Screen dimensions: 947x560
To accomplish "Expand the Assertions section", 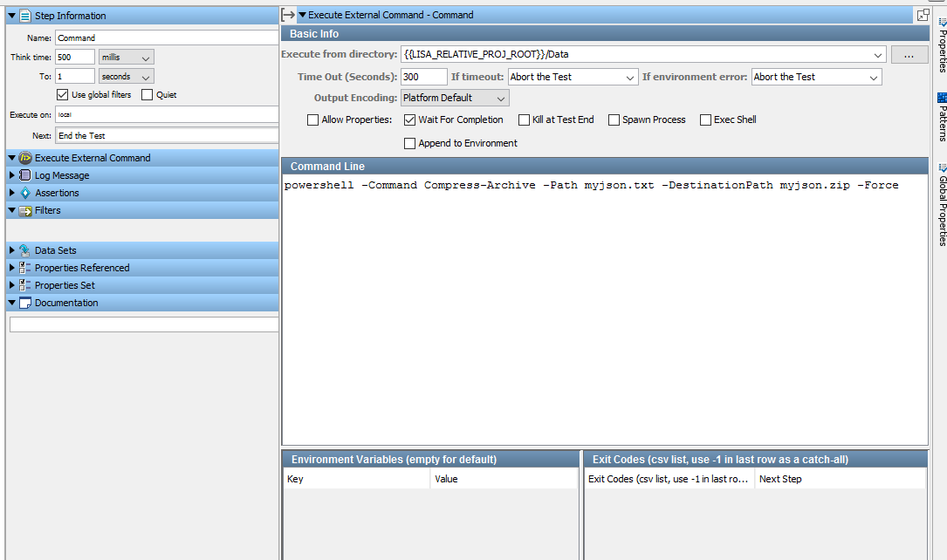I will [11, 193].
